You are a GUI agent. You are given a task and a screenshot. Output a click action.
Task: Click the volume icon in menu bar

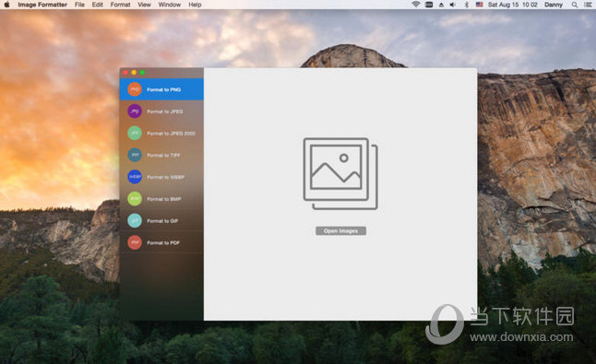click(x=453, y=5)
